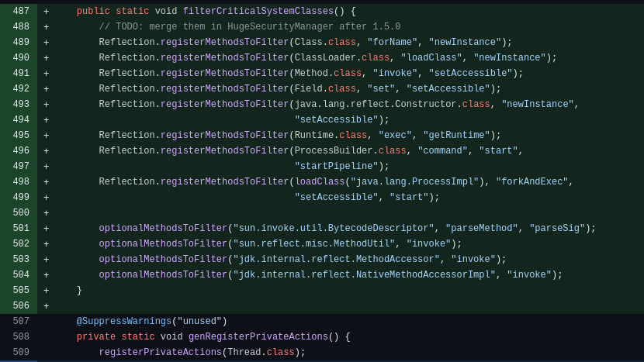Click the genRegisterPrivateActions method name
This screenshot has height=362, width=644.
point(258,336)
